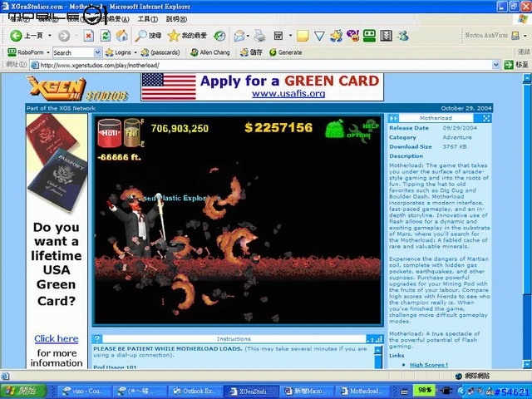Screen dimensions: 532x399
Task: Click the Norton AntiVirus icon
Action: [515, 35]
